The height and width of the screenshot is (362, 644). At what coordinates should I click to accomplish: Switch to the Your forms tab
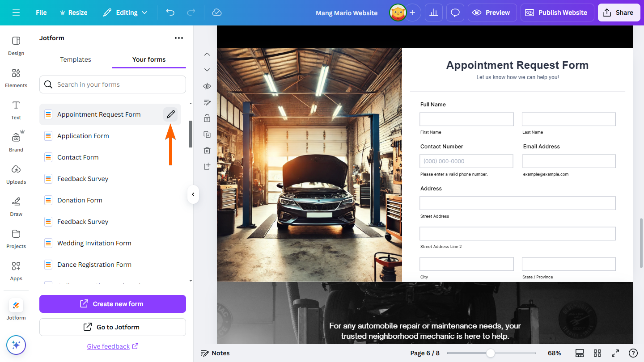click(149, 59)
